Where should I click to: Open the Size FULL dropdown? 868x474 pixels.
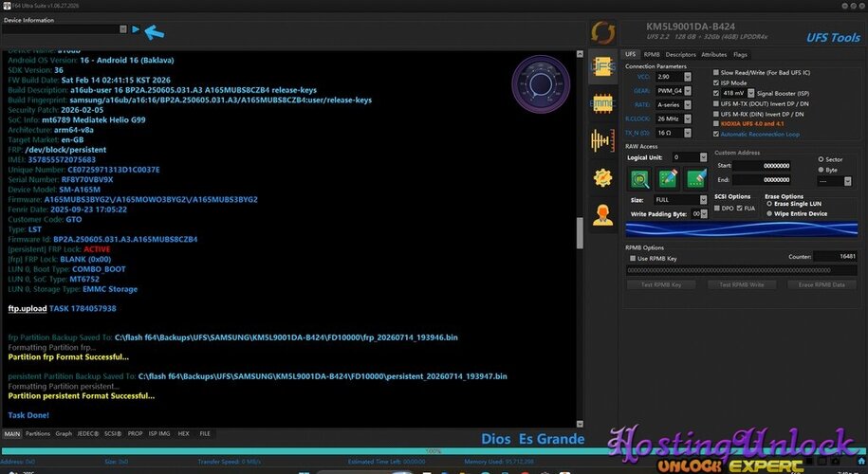pyautogui.click(x=703, y=200)
